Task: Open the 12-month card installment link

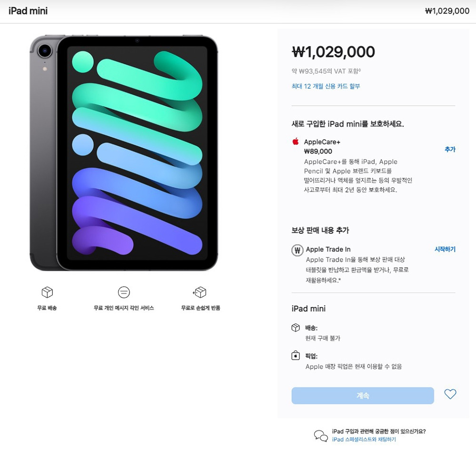Action: pyautogui.click(x=326, y=86)
